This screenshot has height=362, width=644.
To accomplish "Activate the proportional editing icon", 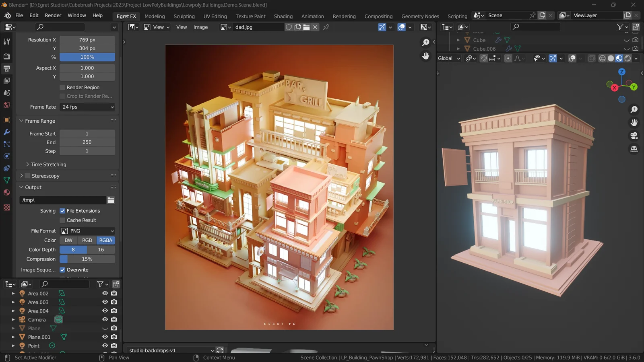I will pyautogui.click(x=509, y=58).
